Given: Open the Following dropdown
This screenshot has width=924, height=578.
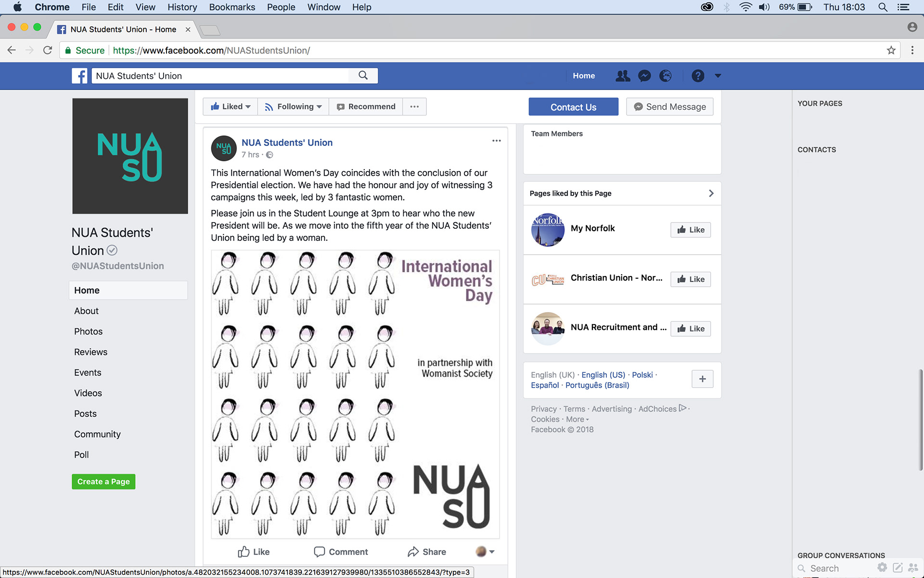Looking at the screenshot, I should click(293, 106).
